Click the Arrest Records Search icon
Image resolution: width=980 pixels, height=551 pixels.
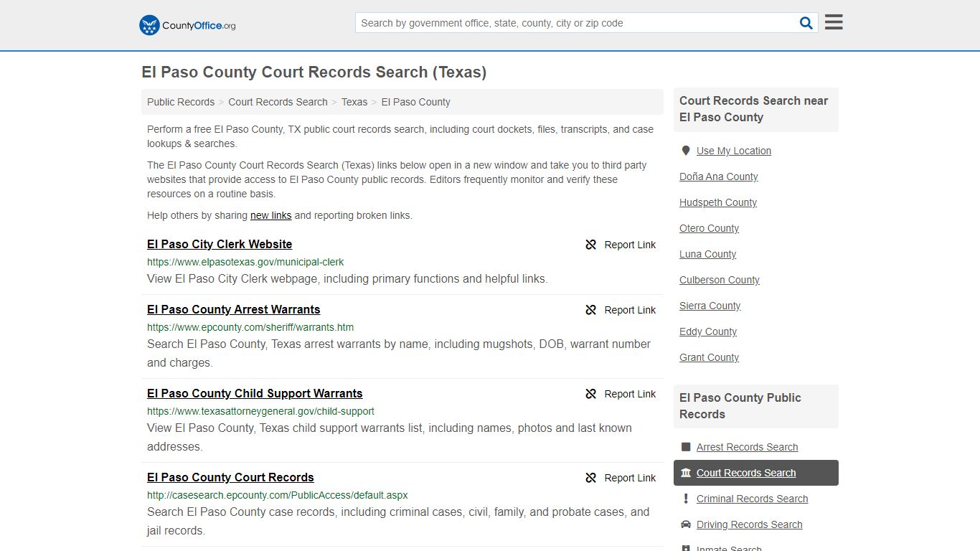click(x=686, y=447)
